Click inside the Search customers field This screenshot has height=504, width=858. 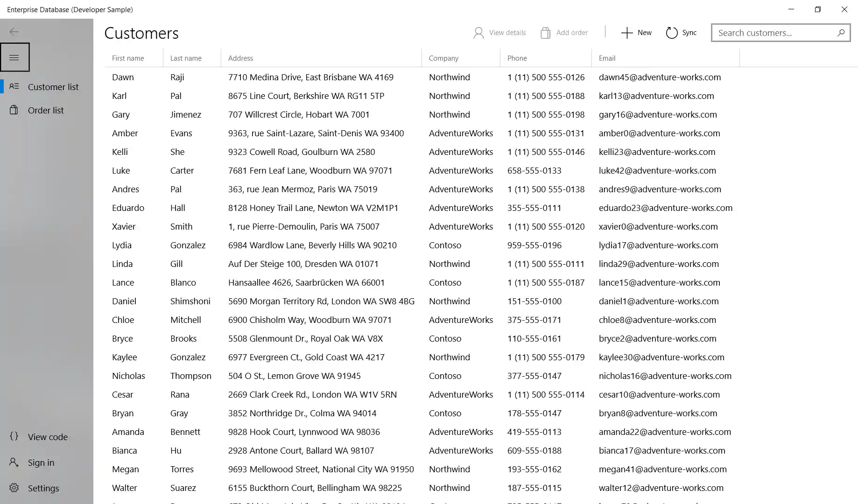(770, 33)
